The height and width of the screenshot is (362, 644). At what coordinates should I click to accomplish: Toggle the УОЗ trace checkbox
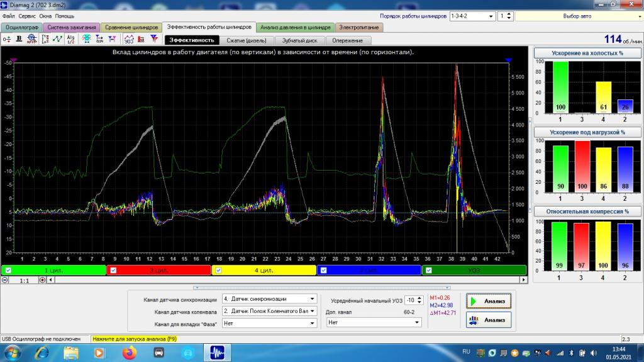[429, 270]
